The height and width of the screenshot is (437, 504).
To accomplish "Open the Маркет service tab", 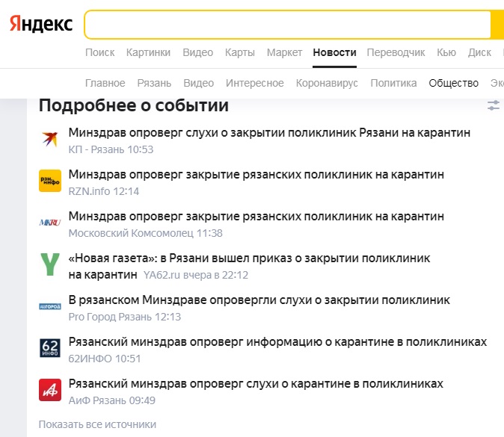I will (284, 52).
